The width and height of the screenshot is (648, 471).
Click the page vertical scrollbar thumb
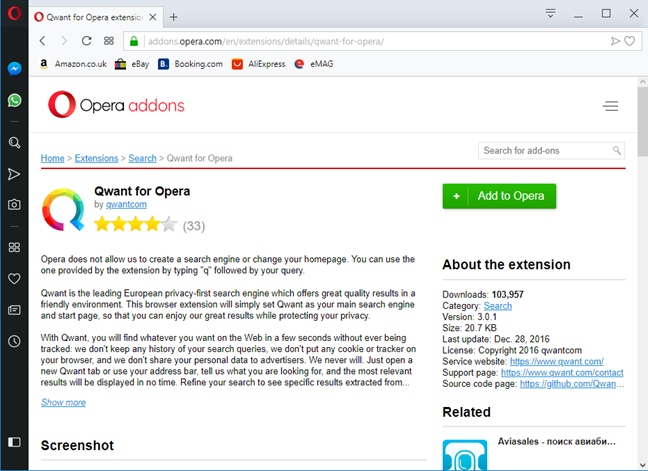643,122
